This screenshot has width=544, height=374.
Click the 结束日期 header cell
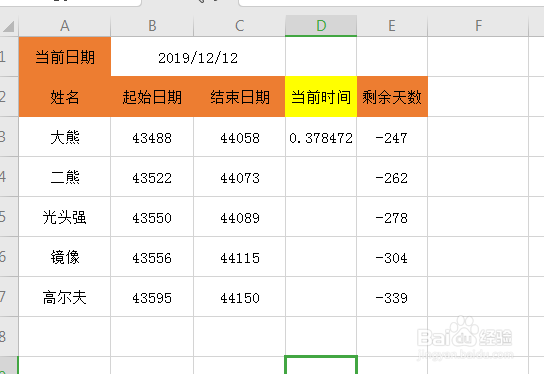click(x=239, y=96)
